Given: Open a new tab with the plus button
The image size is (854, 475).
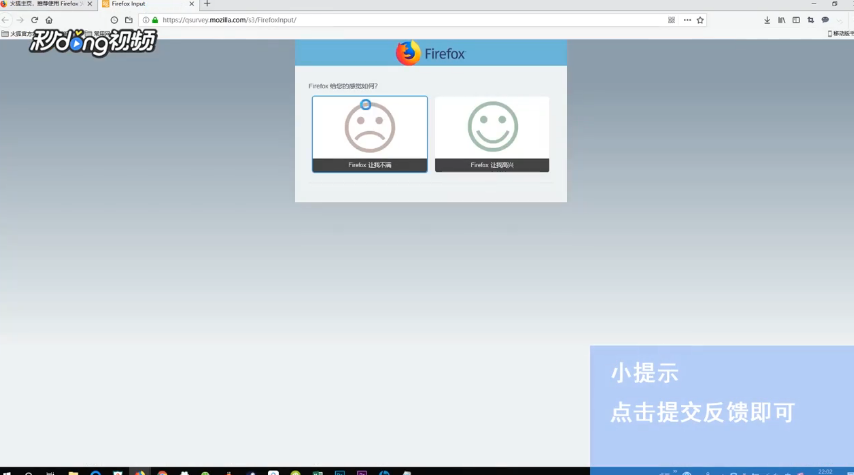Looking at the screenshot, I should 207,4.
